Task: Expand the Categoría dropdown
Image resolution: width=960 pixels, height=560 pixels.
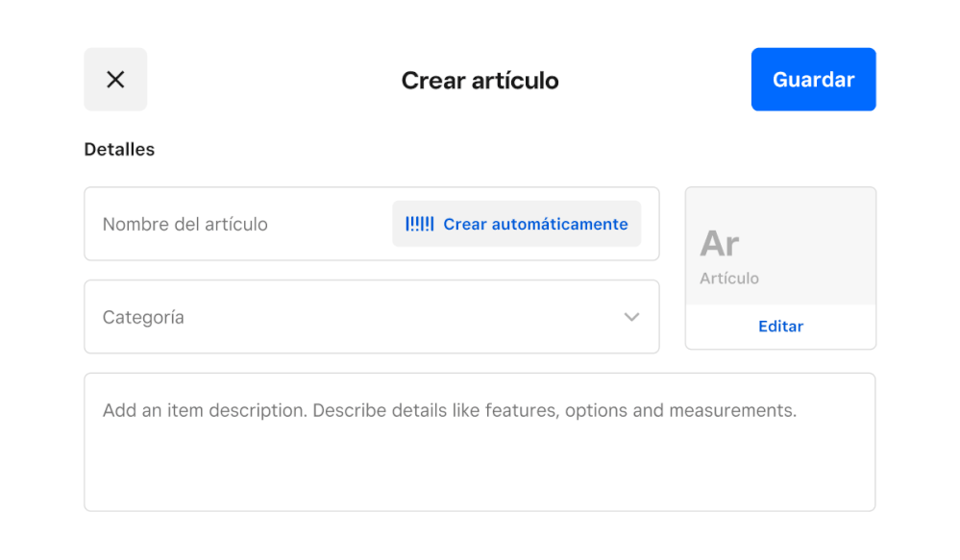Action: coord(371,317)
